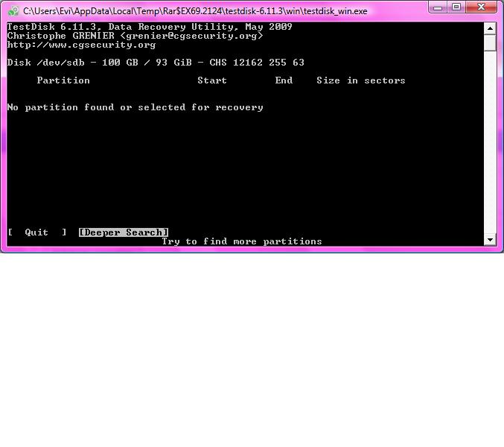Click the Christophe GRENIER email line

tap(135, 36)
